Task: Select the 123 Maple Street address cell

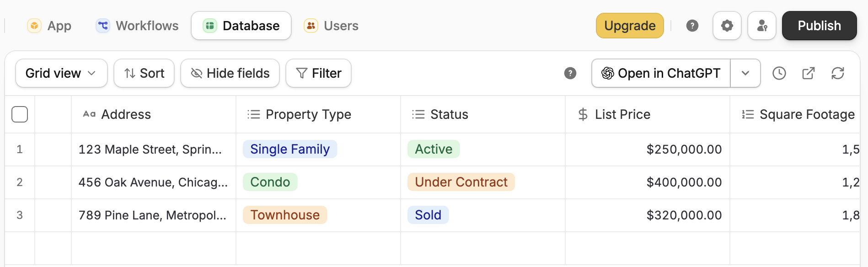Action: coord(154,150)
